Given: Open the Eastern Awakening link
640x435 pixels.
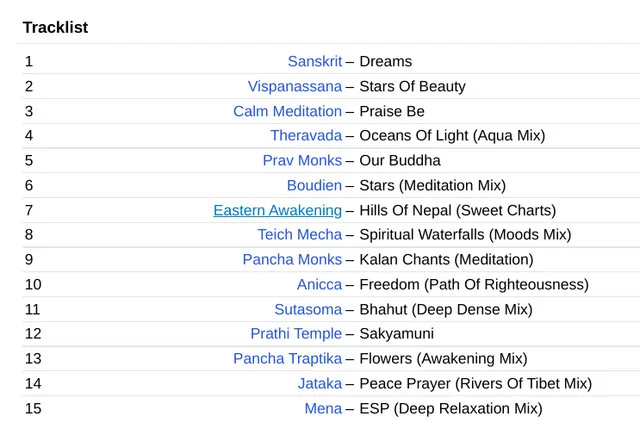Looking at the screenshot, I should [277, 210].
